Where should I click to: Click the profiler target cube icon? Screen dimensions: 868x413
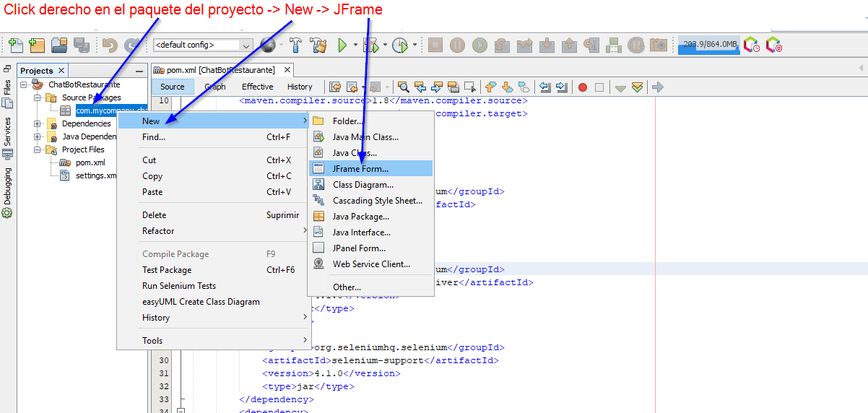[x=774, y=45]
